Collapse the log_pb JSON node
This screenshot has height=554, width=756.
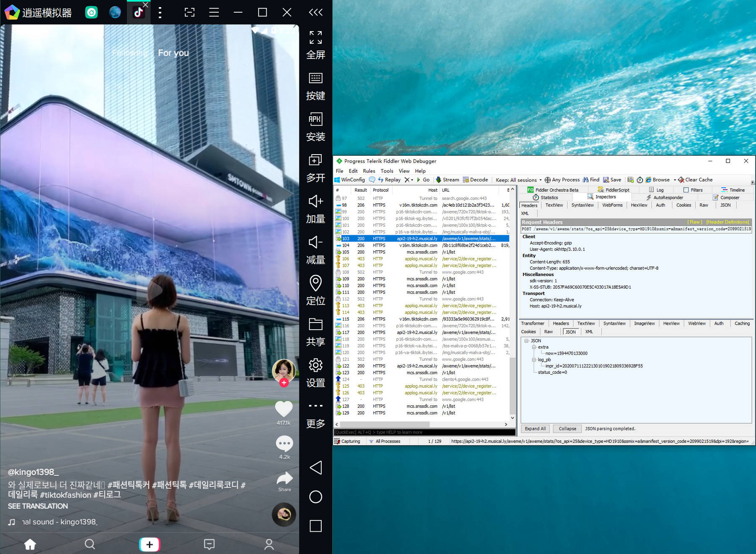coord(534,360)
